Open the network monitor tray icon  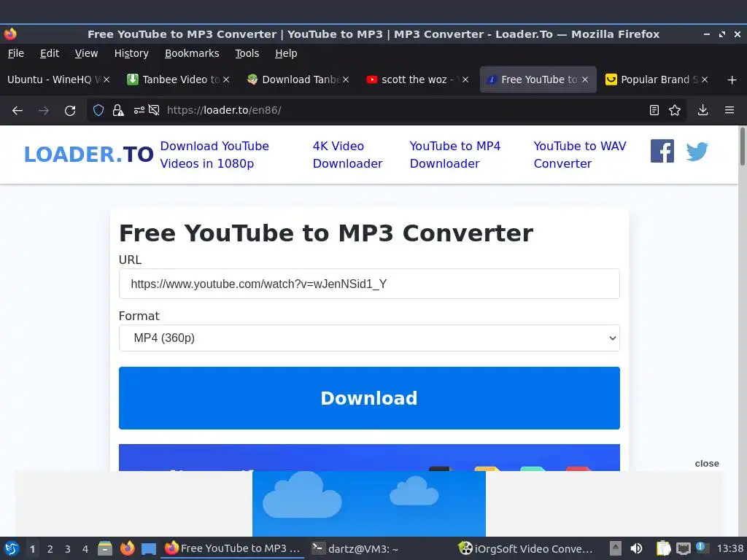pyautogui.click(x=683, y=548)
